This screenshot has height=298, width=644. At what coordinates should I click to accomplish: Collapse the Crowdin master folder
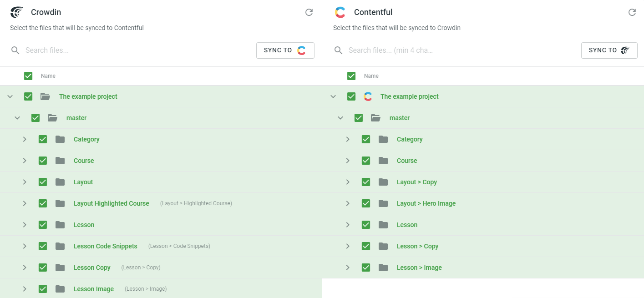(17, 118)
